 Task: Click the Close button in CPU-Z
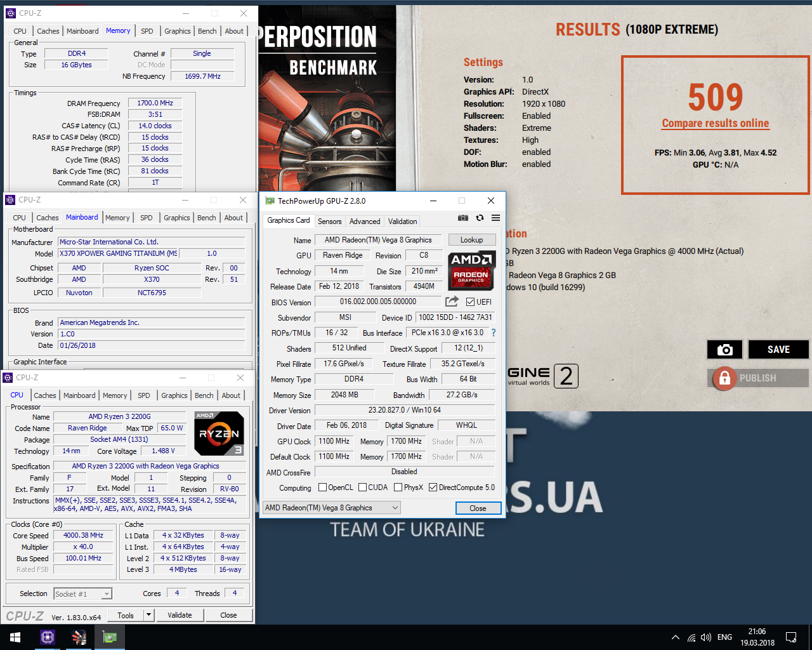click(x=228, y=615)
